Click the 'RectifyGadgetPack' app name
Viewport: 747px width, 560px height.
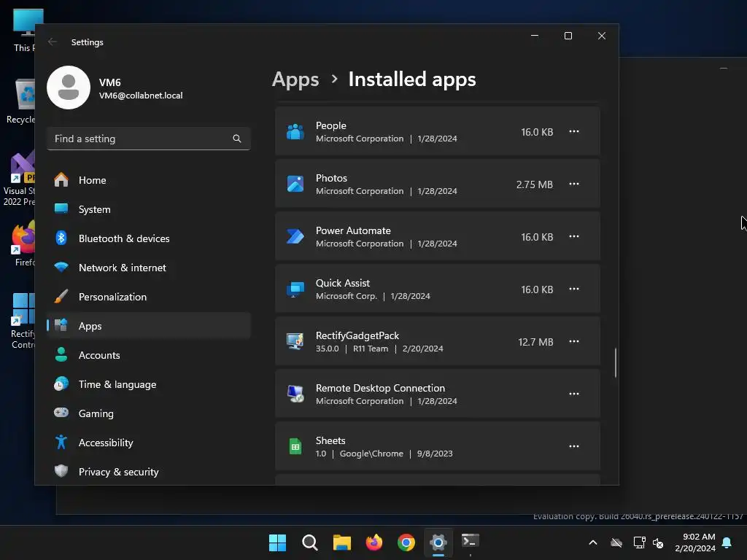point(357,335)
